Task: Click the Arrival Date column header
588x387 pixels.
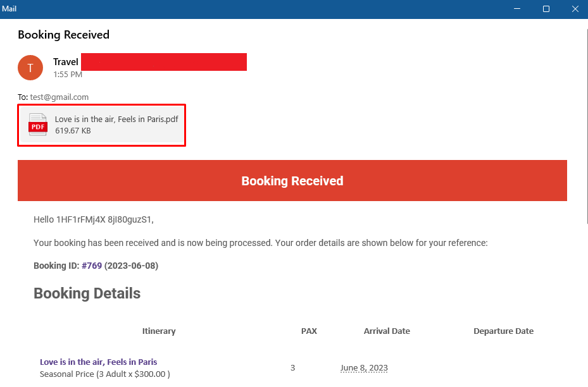Action: (x=387, y=331)
